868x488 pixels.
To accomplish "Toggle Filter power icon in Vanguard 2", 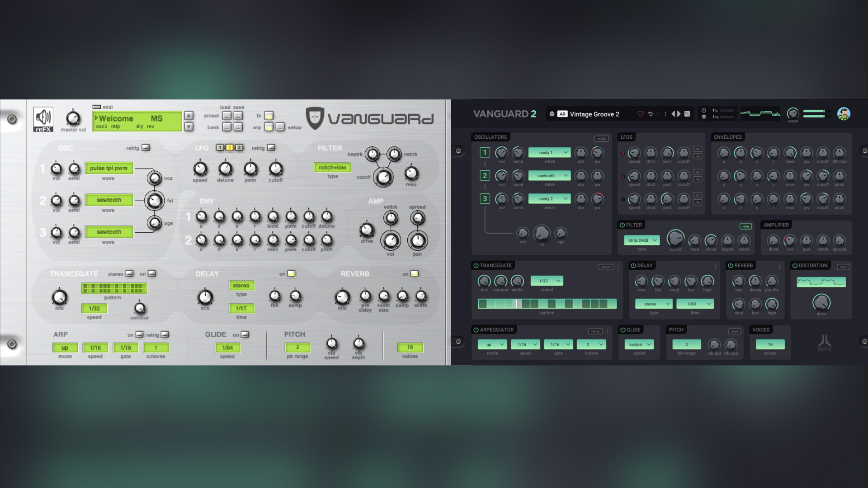I will click(x=622, y=225).
